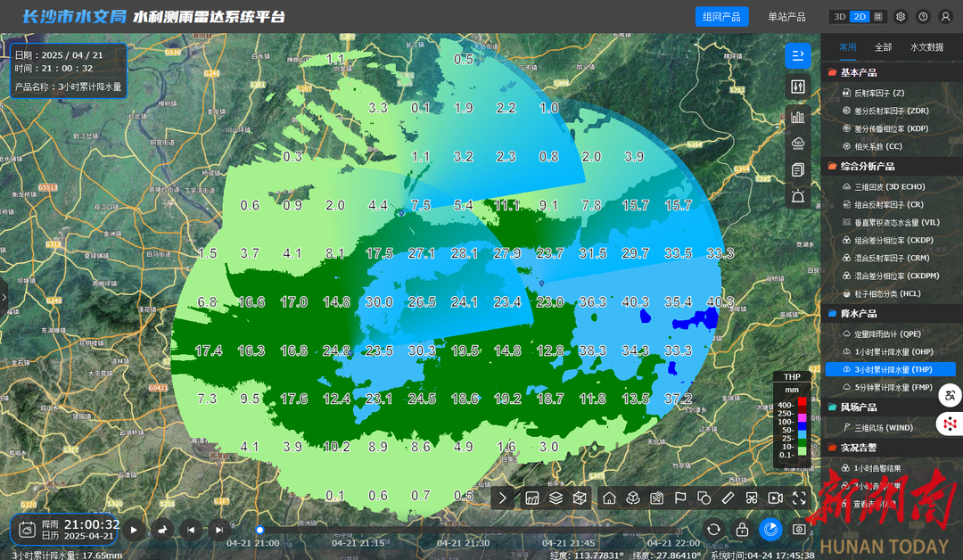Toggle the padlock lock button
963x560 pixels.
742,529
